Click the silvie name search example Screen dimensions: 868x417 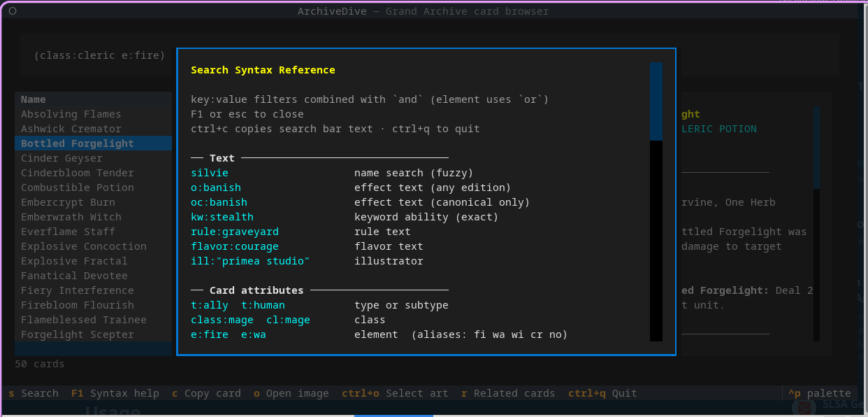pyautogui.click(x=210, y=173)
